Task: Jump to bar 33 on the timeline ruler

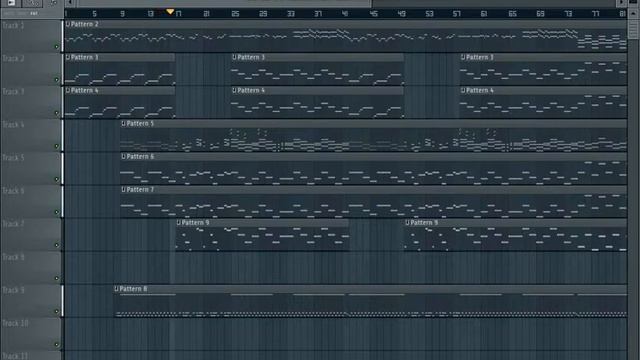Action: pyautogui.click(x=291, y=14)
